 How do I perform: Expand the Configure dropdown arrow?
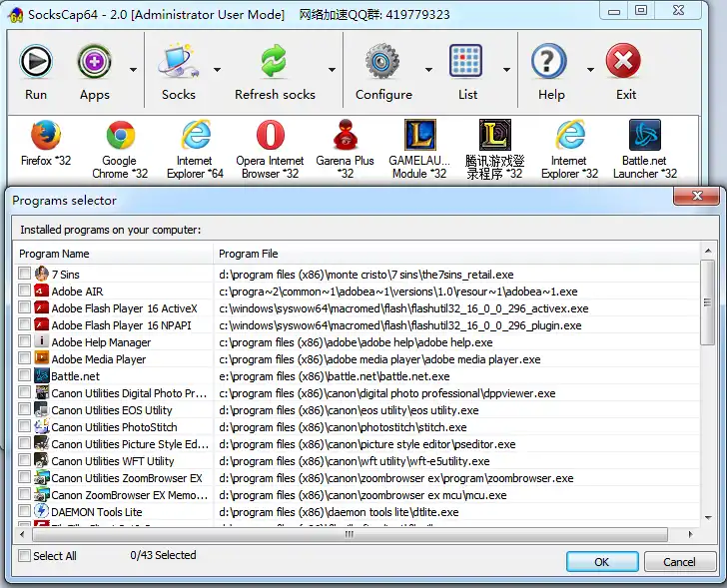(428, 70)
